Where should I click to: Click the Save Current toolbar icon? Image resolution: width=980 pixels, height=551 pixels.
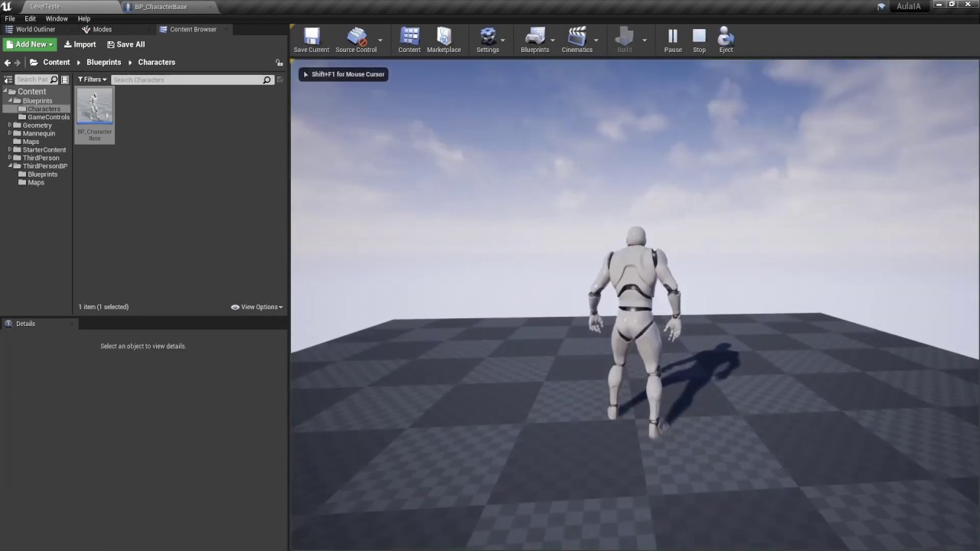(311, 40)
